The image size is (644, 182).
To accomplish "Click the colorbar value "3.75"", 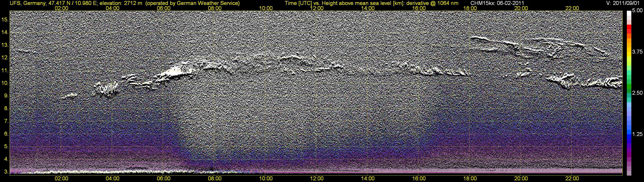I will tap(637, 52).
